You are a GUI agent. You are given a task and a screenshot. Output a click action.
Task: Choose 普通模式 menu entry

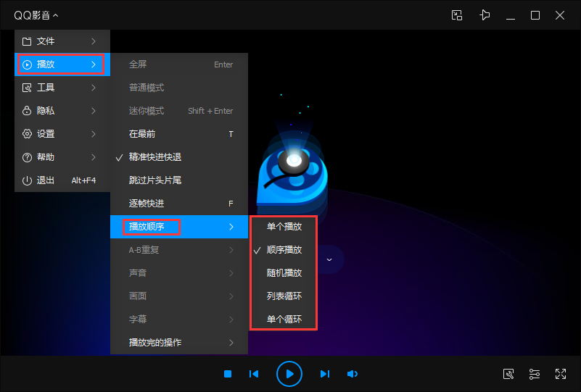(x=179, y=88)
